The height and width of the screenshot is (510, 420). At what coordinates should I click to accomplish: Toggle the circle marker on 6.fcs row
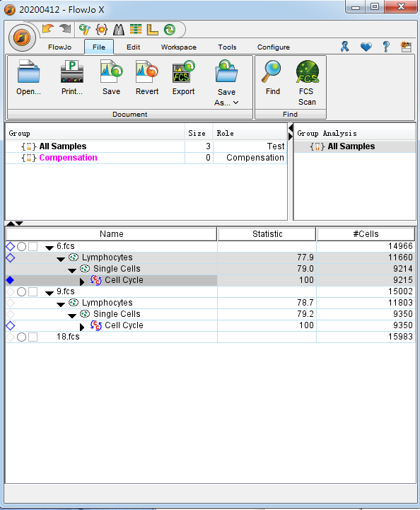(21, 247)
